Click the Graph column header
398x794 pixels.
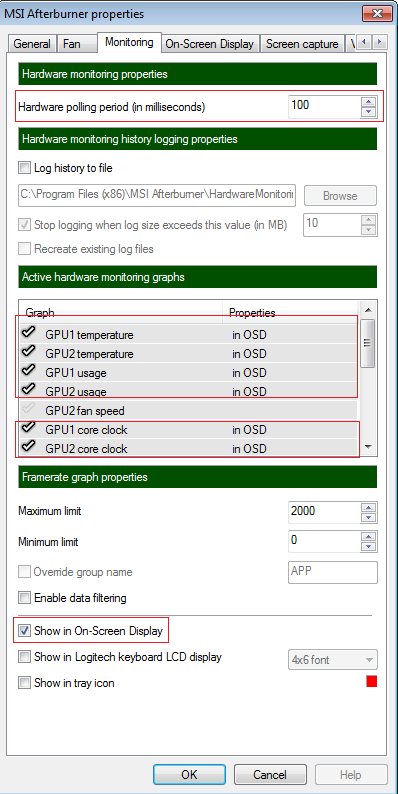point(121,312)
